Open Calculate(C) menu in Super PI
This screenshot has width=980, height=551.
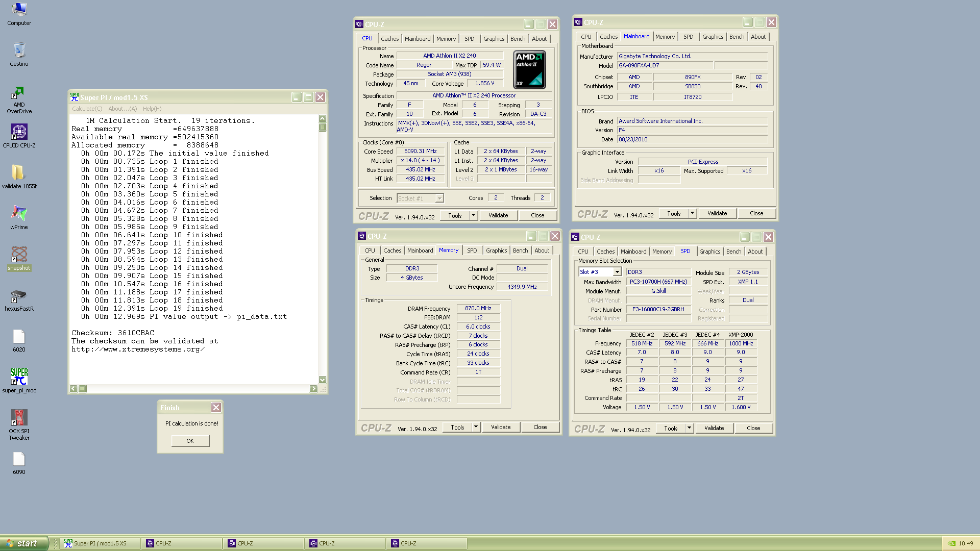(x=87, y=109)
